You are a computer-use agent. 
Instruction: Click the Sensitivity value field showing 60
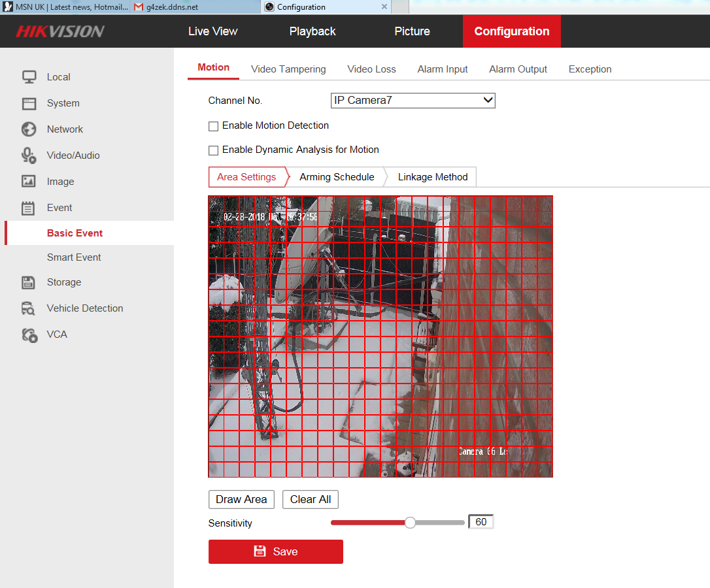[x=481, y=522]
